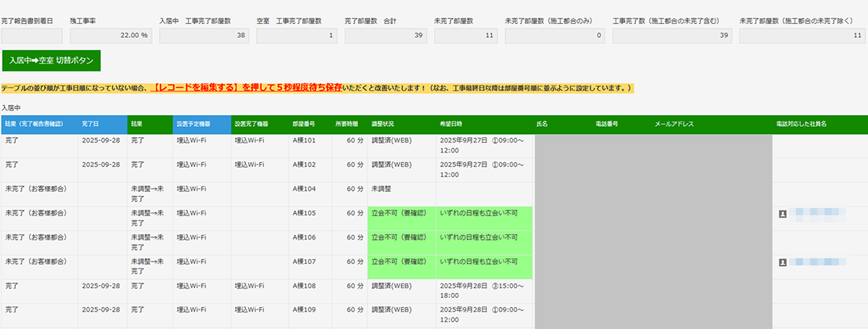The height and width of the screenshot is (329, 868).
Task: Click the 電話対応した社員名 column header
Action: (x=820, y=124)
